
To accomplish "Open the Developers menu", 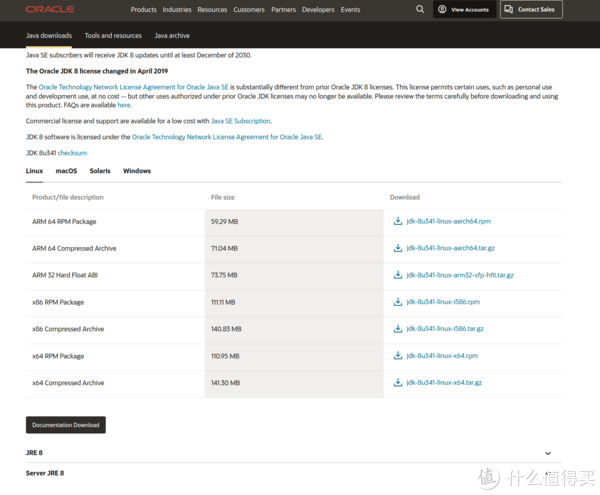I will tap(318, 10).
